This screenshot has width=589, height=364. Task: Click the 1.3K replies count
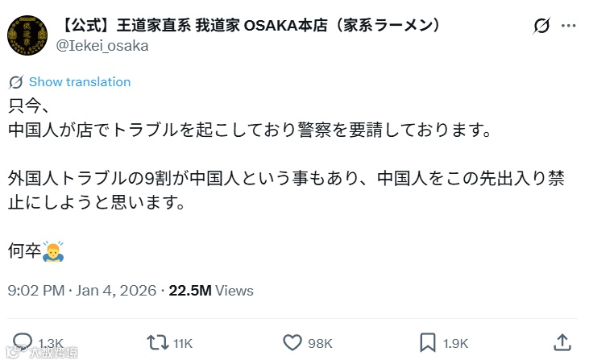(x=50, y=343)
